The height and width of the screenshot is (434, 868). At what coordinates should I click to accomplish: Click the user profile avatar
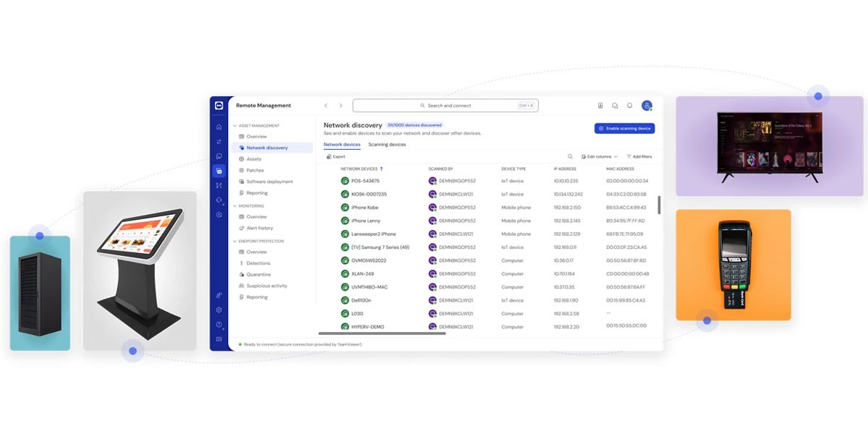pyautogui.click(x=647, y=106)
